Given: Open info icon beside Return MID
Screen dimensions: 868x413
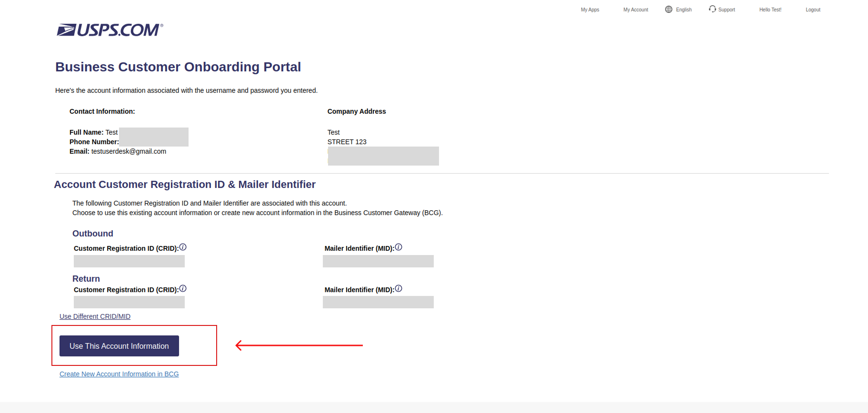Looking at the screenshot, I should (x=399, y=288).
